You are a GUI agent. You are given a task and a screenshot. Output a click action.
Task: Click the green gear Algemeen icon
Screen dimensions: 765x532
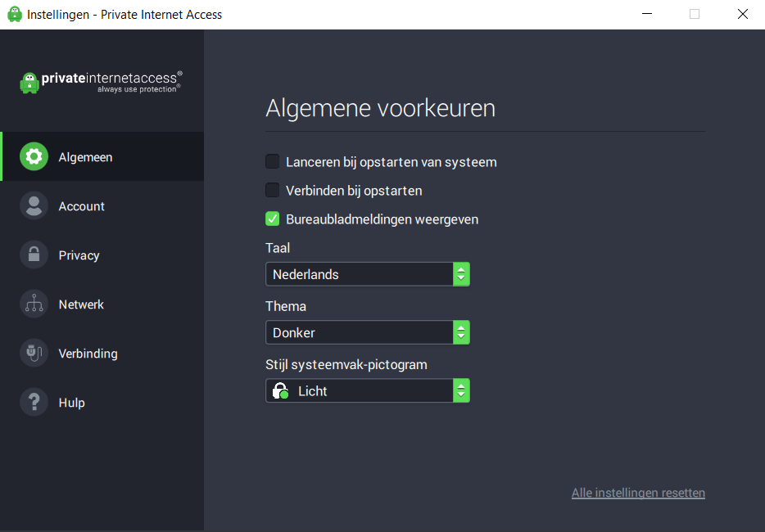(34, 156)
